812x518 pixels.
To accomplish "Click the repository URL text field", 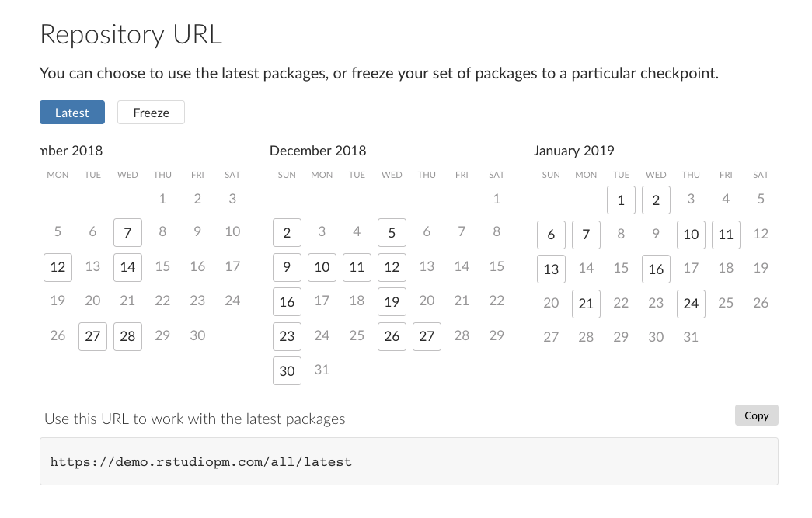I will click(409, 461).
